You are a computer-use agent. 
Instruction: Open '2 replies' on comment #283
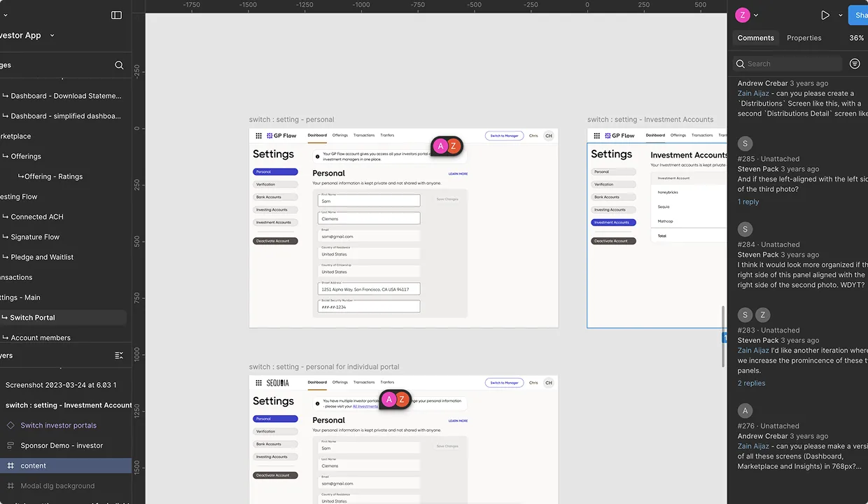coord(751,383)
